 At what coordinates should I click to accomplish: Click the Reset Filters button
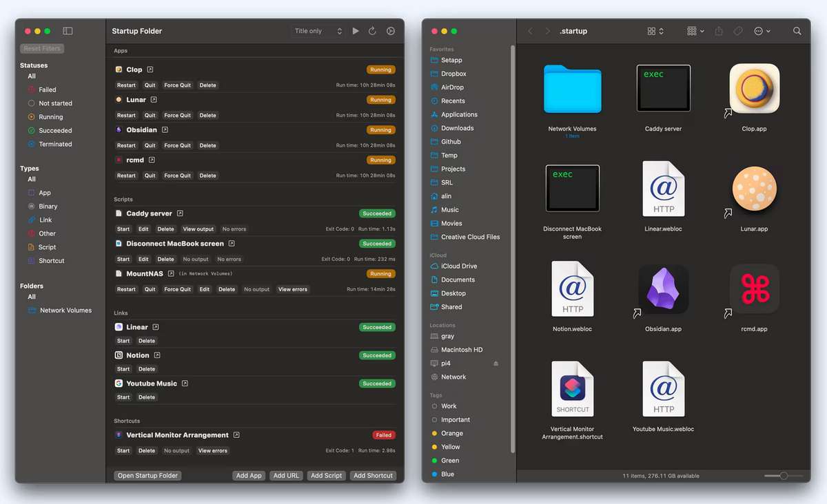tap(42, 49)
